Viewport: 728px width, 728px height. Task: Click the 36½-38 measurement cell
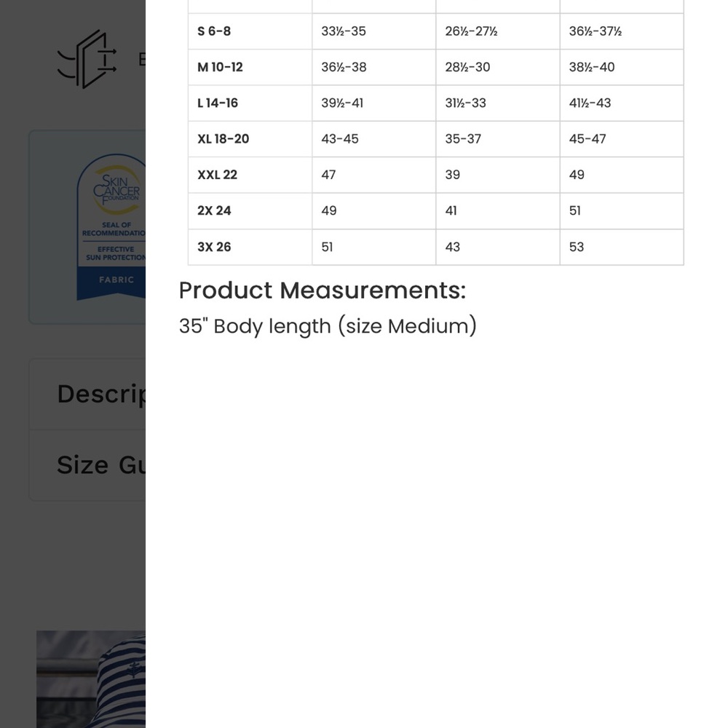click(373, 67)
